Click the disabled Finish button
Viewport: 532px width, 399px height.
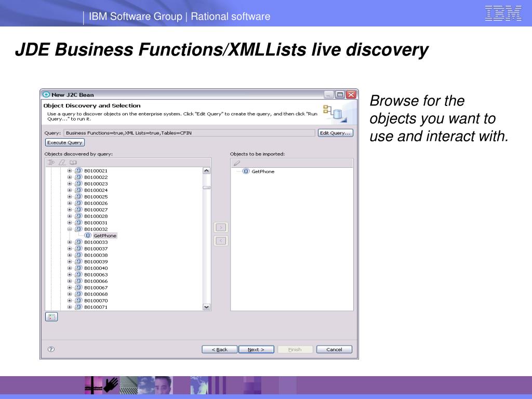(x=295, y=350)
